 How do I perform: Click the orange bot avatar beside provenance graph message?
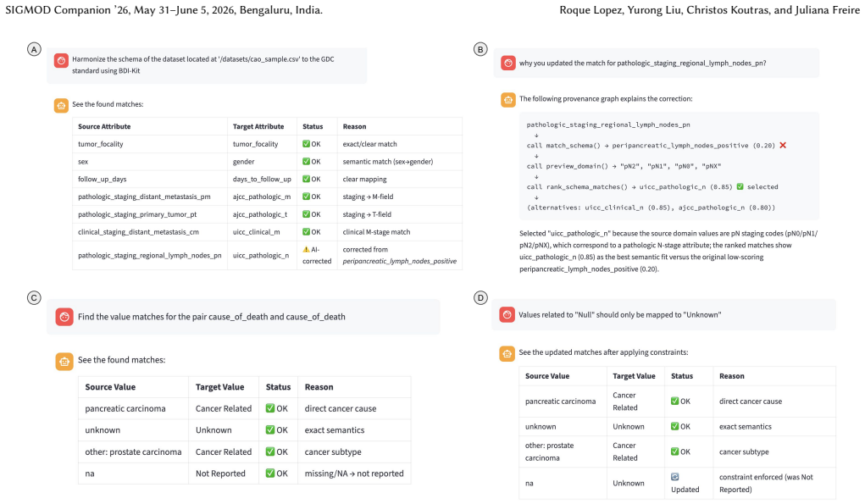tap(508, 100)
